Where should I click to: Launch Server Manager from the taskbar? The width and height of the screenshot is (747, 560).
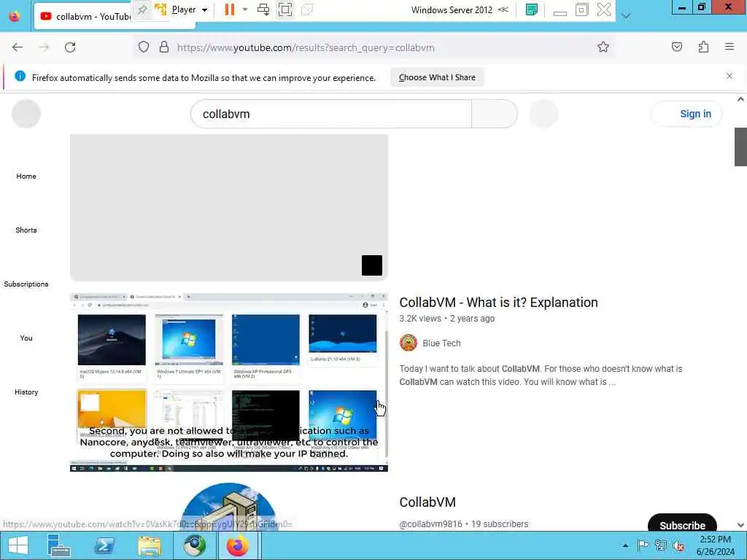[59, 545]
